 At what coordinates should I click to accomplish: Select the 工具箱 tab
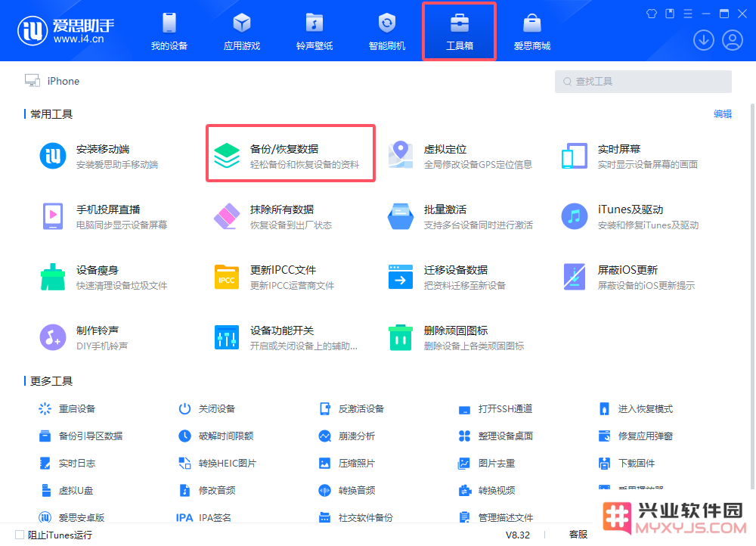[460, 31]
